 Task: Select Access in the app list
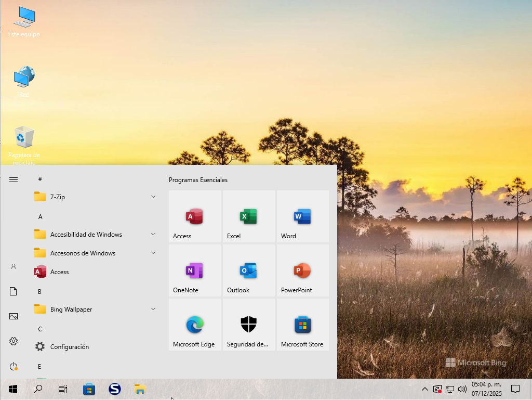pos(59,272)
